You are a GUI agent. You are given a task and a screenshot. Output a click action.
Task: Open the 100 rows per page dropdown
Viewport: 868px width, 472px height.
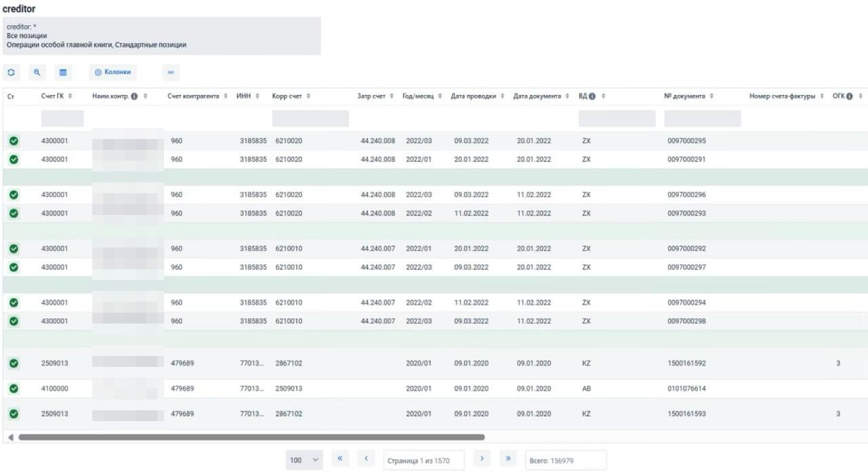(304, 460)
